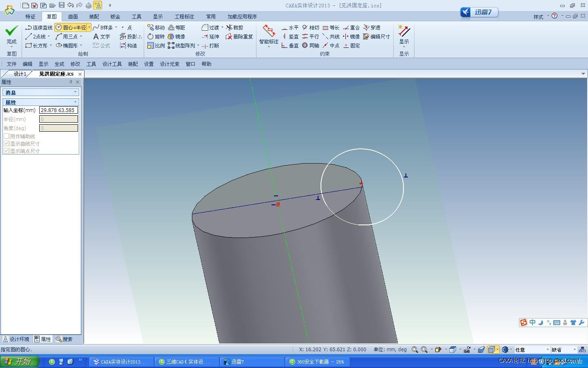Image resolution: width=588 pixels, height=368 pixels.
Task: Toggle the 'Show endpoint dimensions' checkbox
Action: [x=7, y=151]
